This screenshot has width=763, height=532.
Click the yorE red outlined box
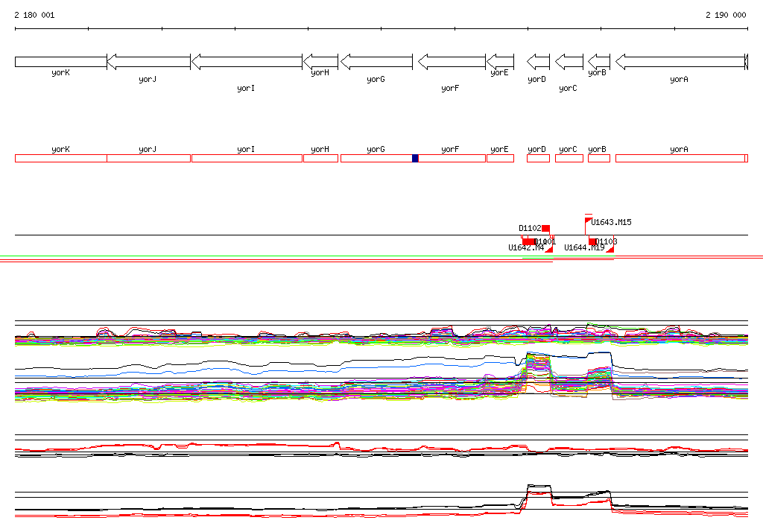pos(500,158)
